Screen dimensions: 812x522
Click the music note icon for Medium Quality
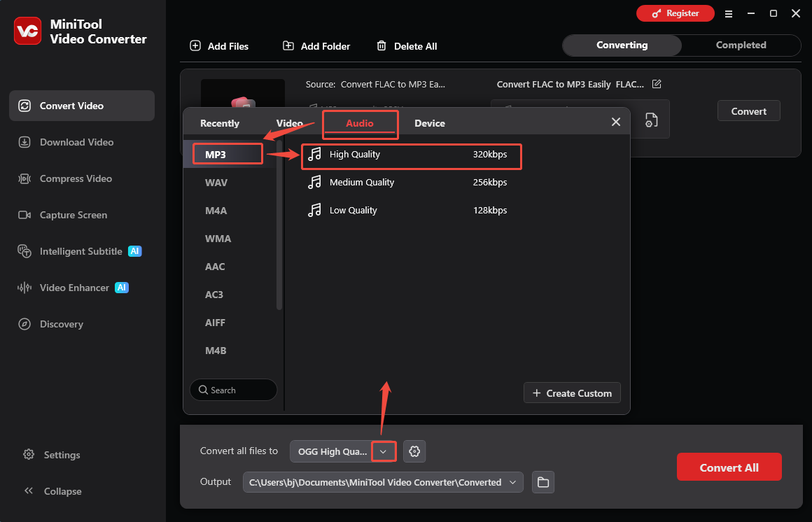(x=314, y=183)
